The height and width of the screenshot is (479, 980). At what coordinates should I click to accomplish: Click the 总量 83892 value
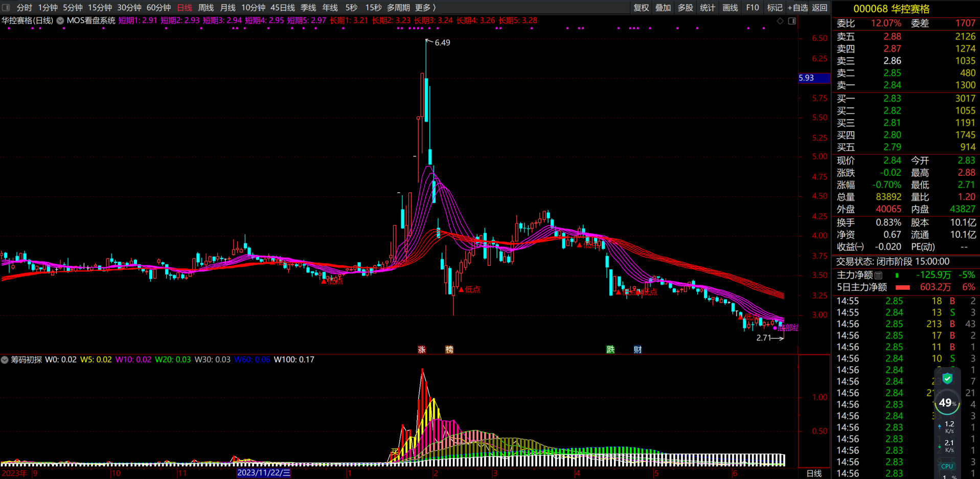(x=888, y=197)
